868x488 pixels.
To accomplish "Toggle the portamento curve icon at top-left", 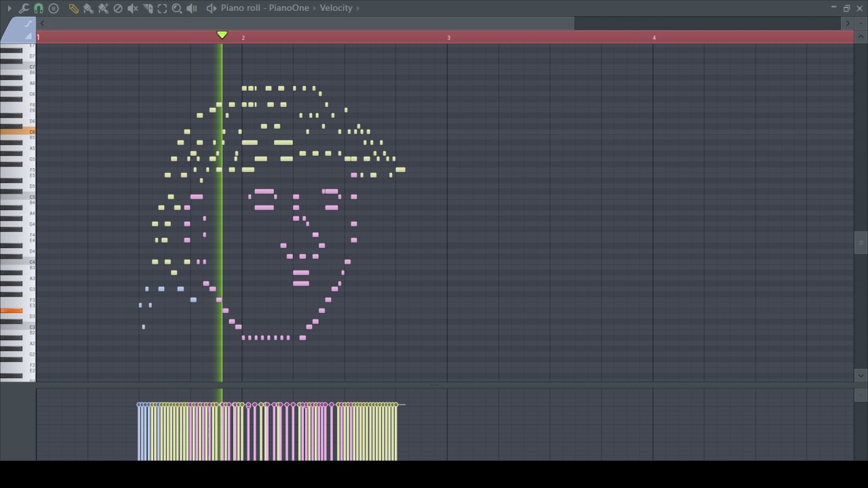I will 28,24.
